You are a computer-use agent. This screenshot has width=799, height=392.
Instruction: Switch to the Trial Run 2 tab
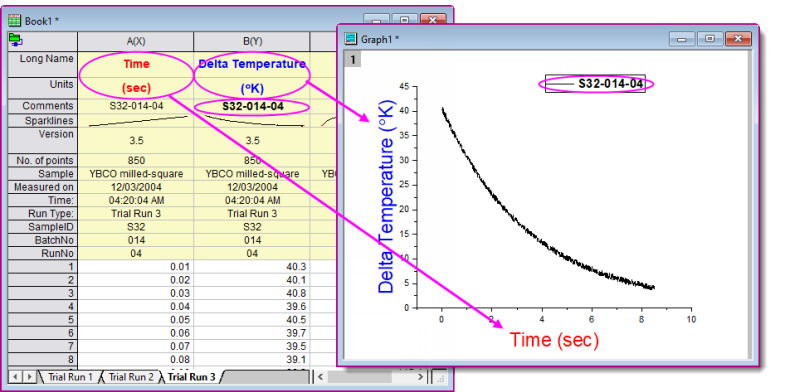(x=130, y=377)
